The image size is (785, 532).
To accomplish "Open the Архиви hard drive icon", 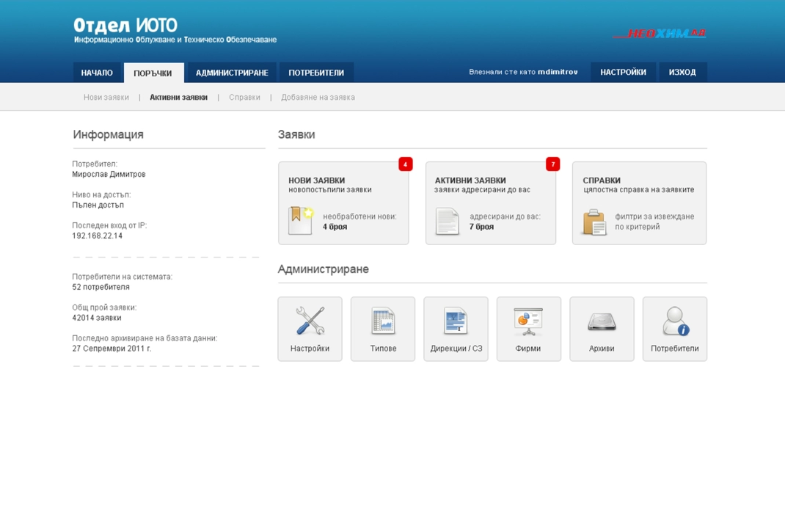I will [602, 321].
